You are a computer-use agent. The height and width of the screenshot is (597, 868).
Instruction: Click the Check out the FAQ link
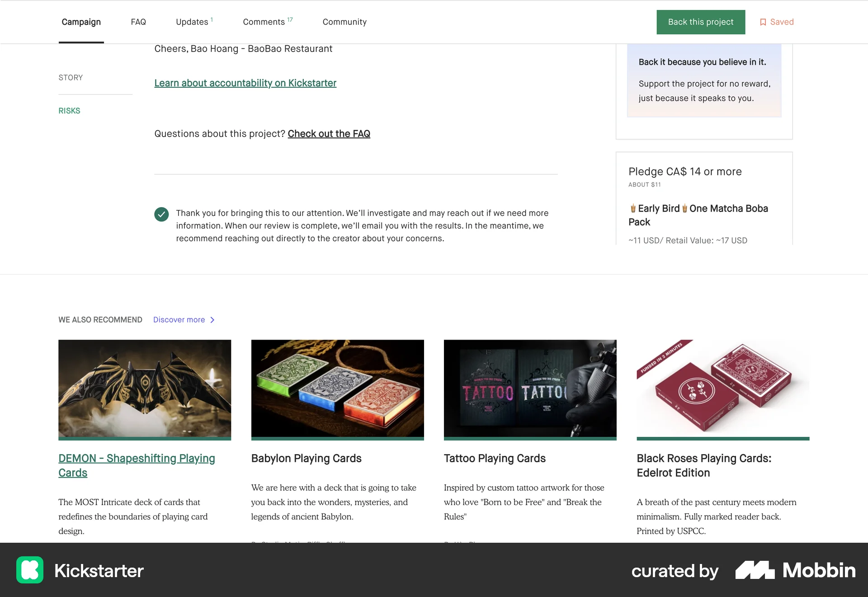click(x=329, y=133)
